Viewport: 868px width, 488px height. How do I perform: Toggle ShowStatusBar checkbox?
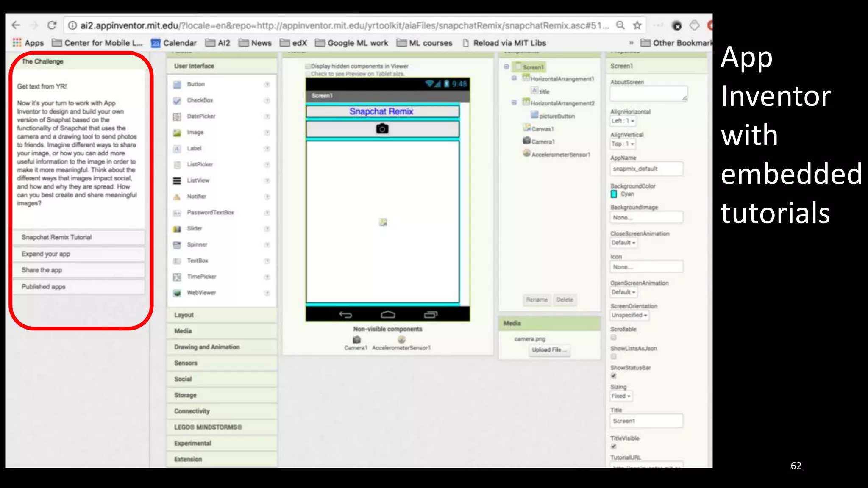click(613, 376)
